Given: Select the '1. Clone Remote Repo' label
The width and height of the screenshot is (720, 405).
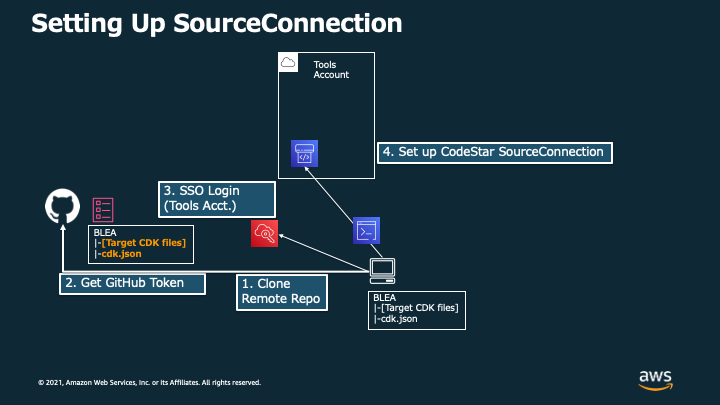Looking at the screenshot, I should pyautogui.click(x=282, y=292).
